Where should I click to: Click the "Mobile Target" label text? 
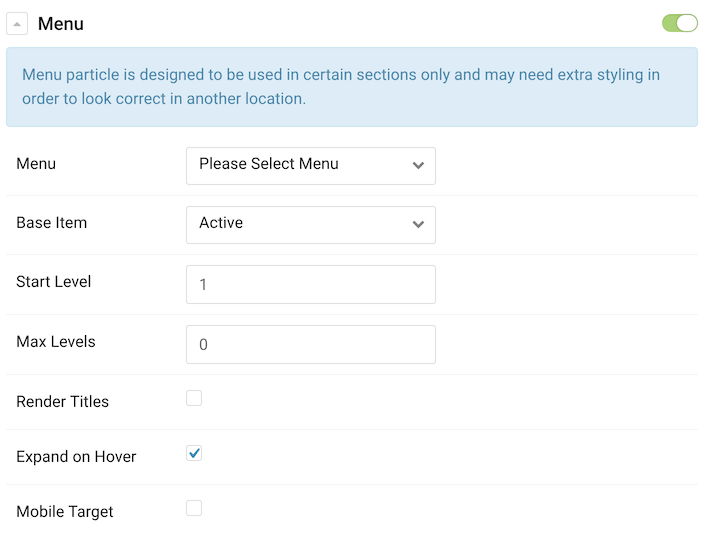[x=65, y=511]
